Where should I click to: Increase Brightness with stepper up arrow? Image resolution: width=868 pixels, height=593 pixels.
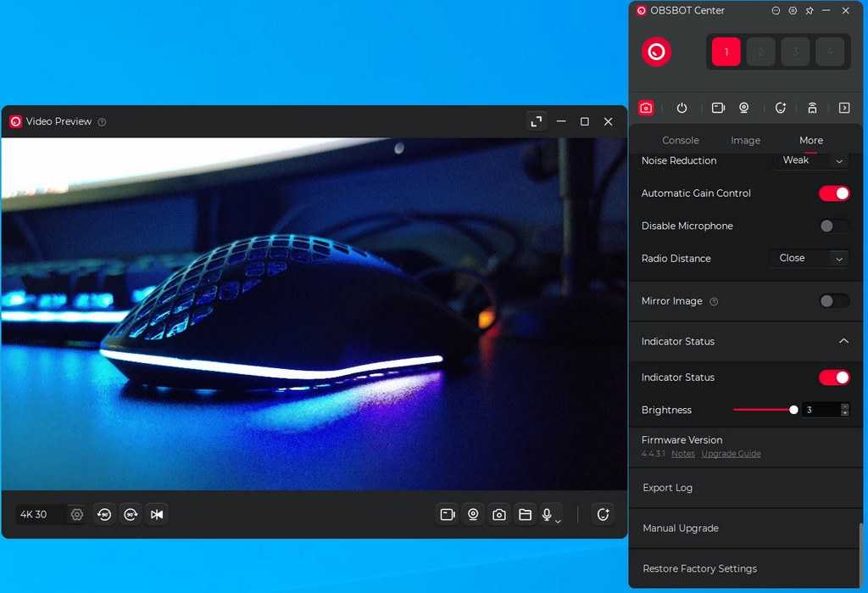(x=844, y=407)
